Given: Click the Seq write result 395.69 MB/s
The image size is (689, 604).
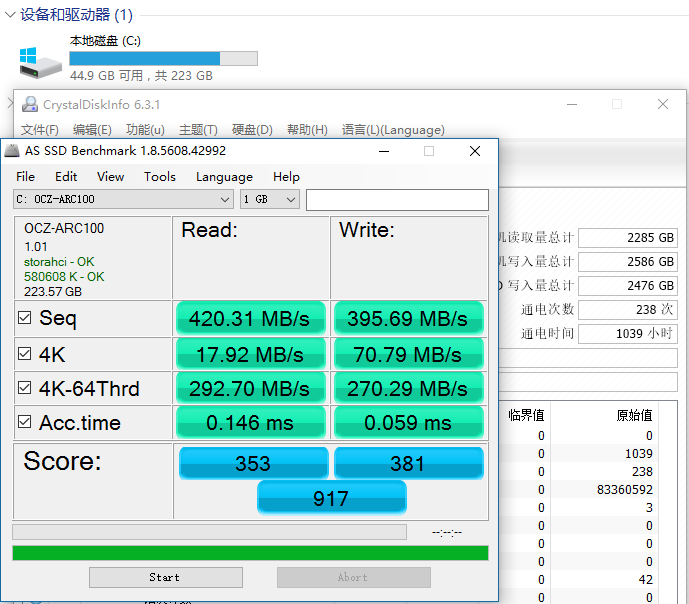Looking at the screenshot, I should click(x=409, y=318).
